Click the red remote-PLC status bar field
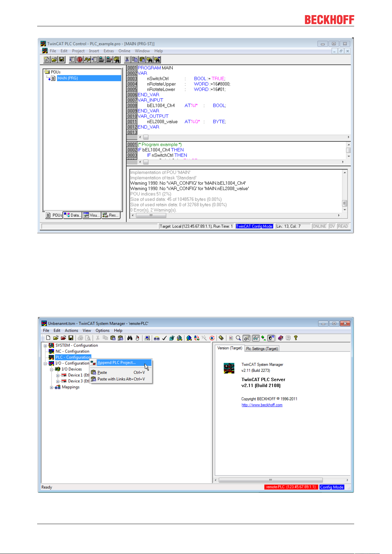The image size is (392, 554). 291,487
